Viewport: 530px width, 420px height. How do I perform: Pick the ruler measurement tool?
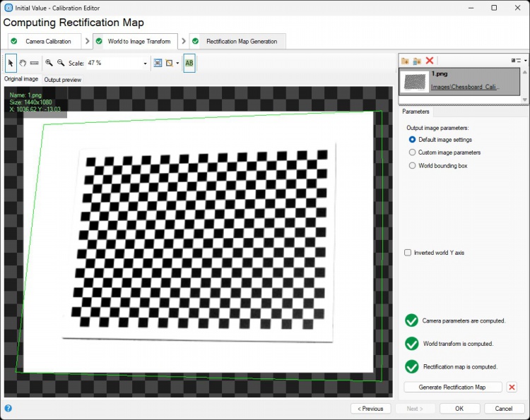click(35, 63)
